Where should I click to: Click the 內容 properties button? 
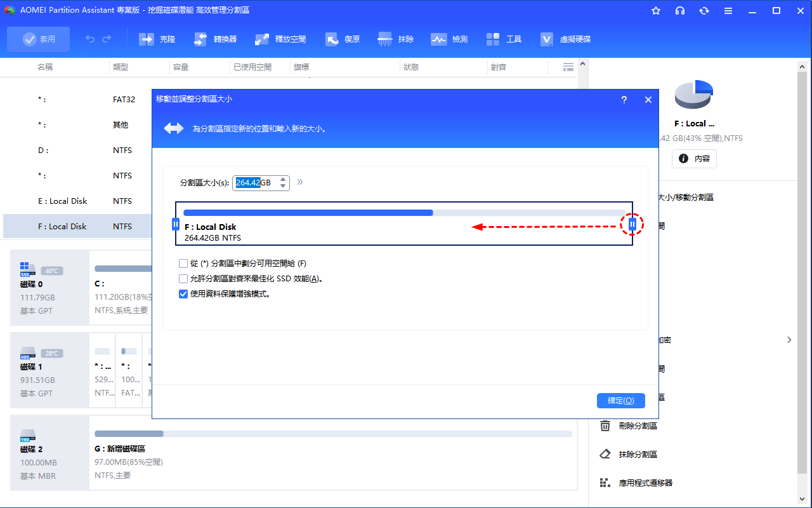pyautogui.click(x=694, y=159)
